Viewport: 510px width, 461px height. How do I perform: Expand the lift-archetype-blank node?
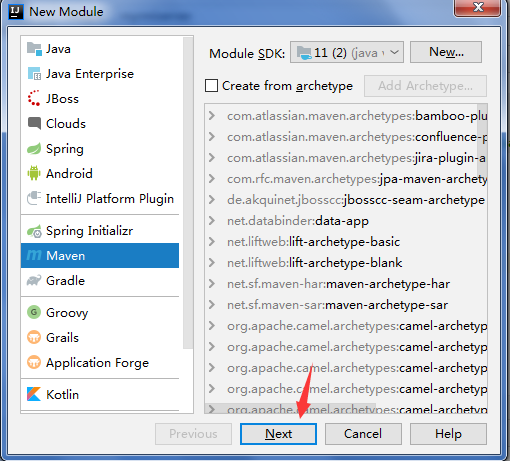point(212,263)
